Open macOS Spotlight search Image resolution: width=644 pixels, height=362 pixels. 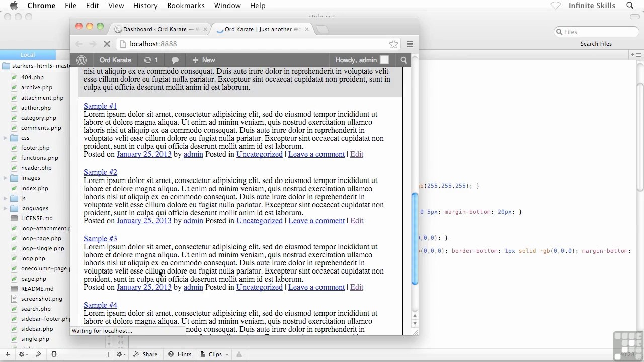coord(630,6)
